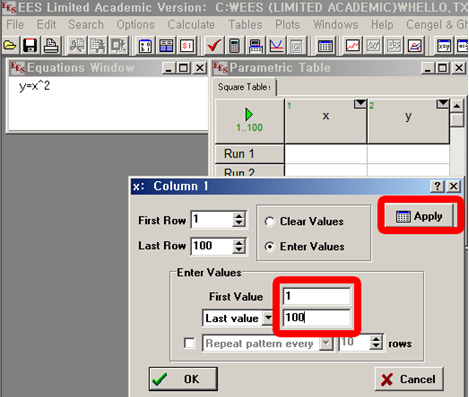Viewport: 469px width, 397px height.
Task: Open the Edit menu
Action: coord(46,25)
